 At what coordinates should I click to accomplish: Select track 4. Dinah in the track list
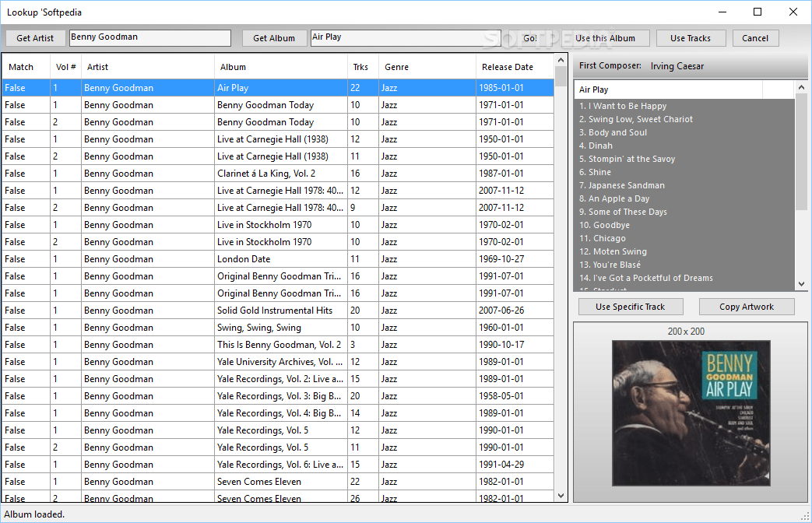[596, 146]
